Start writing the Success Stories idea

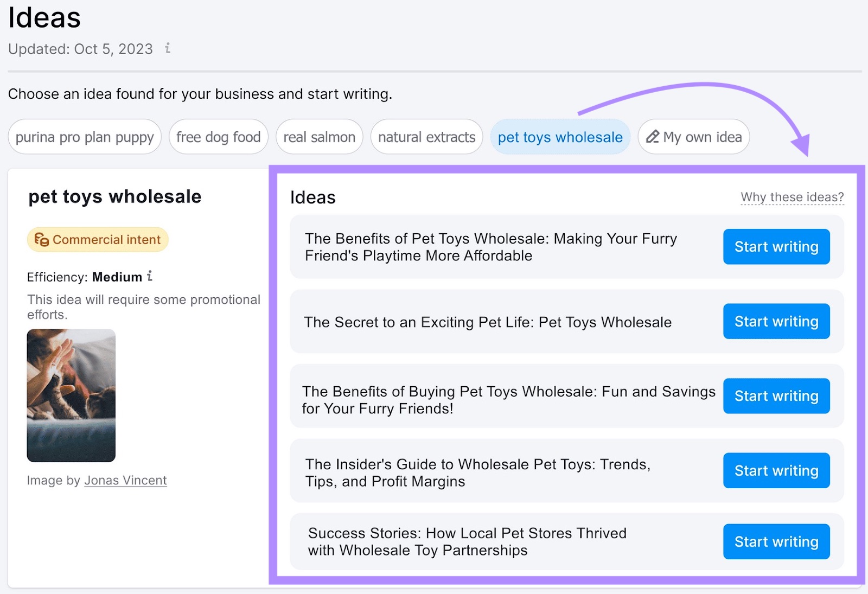tap(776, 541)
